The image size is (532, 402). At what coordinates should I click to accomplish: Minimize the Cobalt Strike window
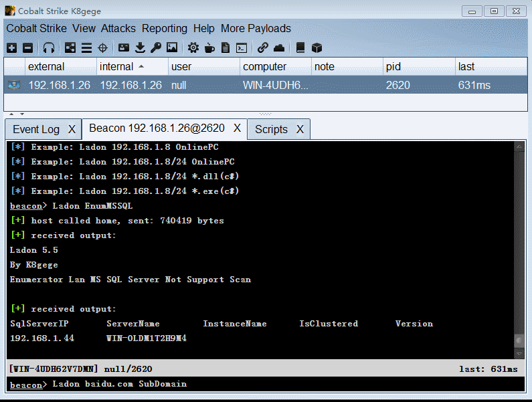472,11
